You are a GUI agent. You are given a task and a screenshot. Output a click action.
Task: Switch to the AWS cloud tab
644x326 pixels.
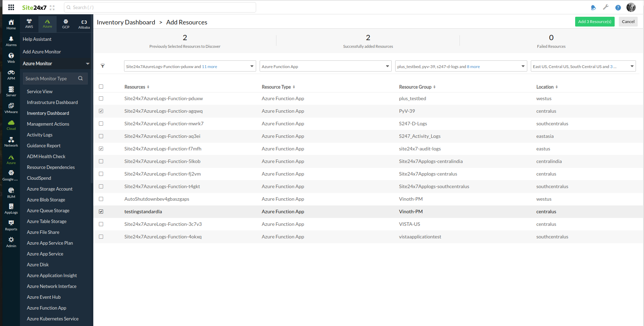[29, 23]
